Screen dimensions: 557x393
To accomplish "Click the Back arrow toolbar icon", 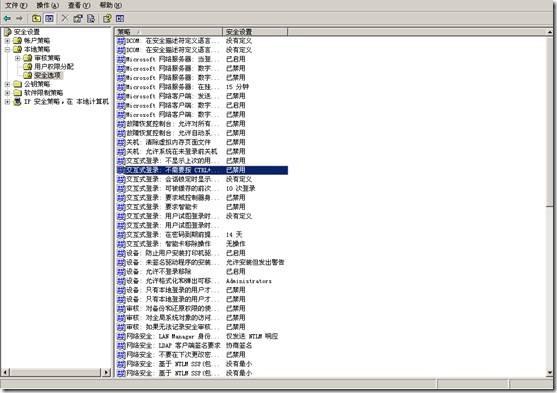I will [7, 18].
